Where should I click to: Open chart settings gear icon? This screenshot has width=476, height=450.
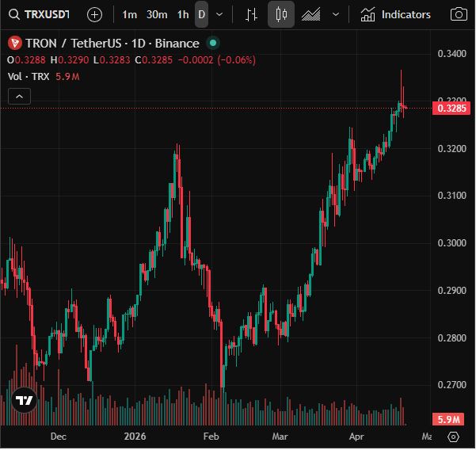(453, 437)
